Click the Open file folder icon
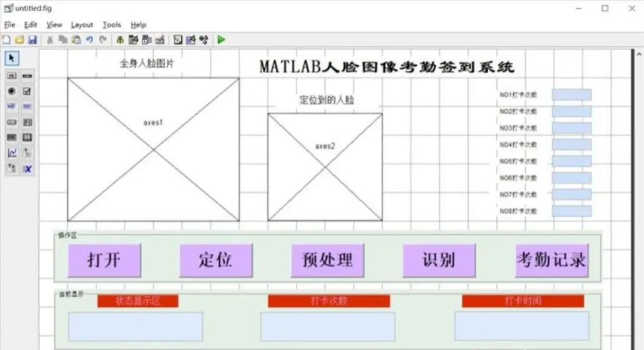 pyautogui.click(x=19, y=40)
